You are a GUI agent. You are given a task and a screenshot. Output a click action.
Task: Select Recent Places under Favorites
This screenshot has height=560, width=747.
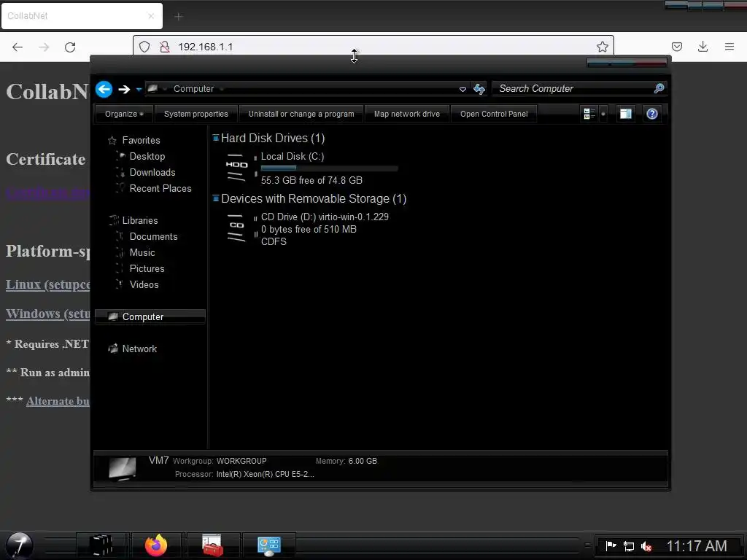(160, 189)
